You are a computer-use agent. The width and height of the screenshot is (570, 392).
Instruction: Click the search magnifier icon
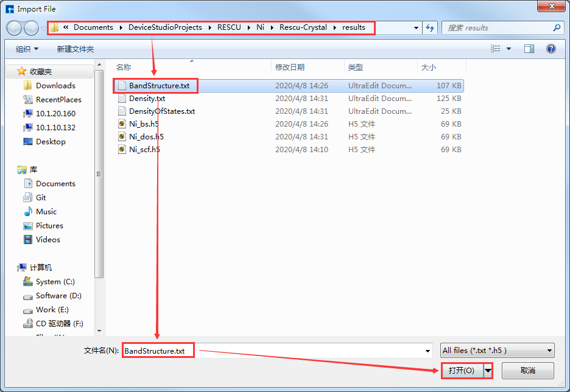click(557, 28)
